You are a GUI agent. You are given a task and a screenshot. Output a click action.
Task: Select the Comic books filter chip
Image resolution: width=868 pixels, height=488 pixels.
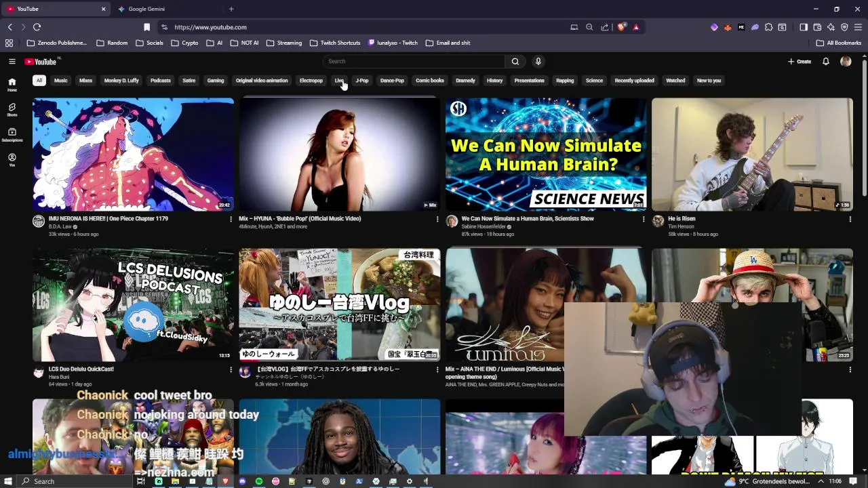[x=430, y=81]
